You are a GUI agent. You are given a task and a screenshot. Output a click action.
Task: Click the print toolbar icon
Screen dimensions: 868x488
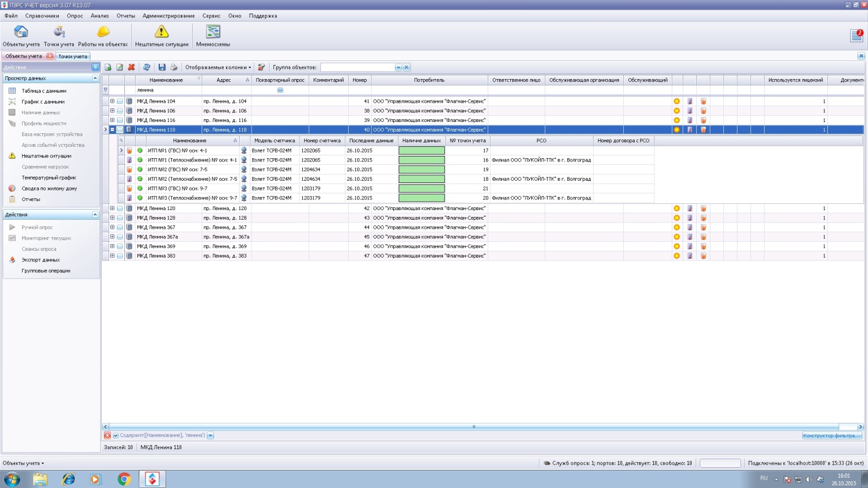tap(173, 67)
